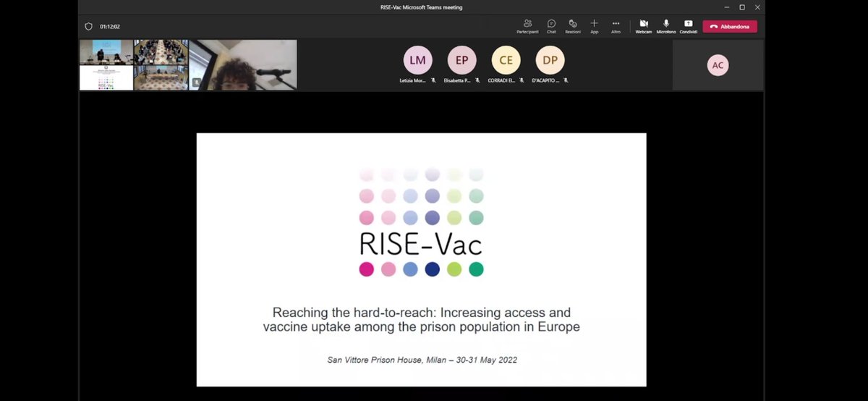Click the muted mic icon beside Elisabetta P...
Viewport: 868px width, 401px height.
(477, 80)
